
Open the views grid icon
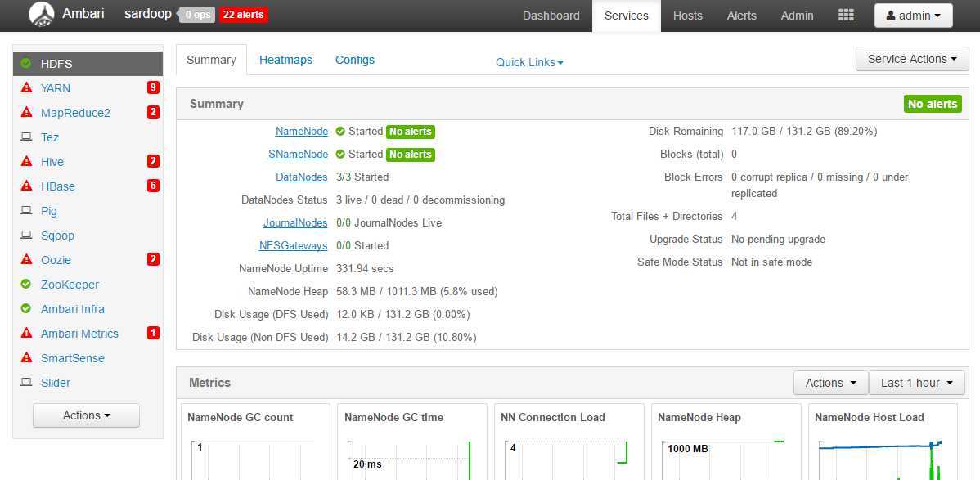[x=846, y=15]
